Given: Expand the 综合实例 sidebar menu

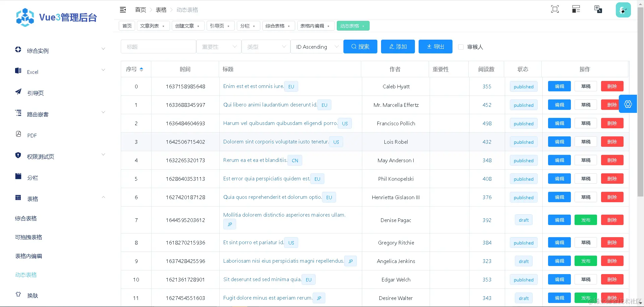Looking at the screenshot, I should click(103, 49).
